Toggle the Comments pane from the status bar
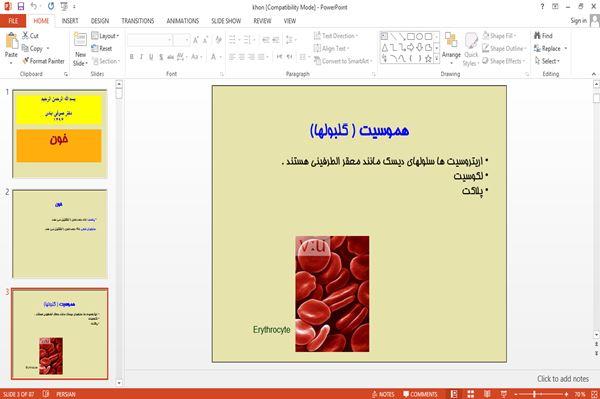Viewport: 600px width, 399px height. click(x=420, y=394)
